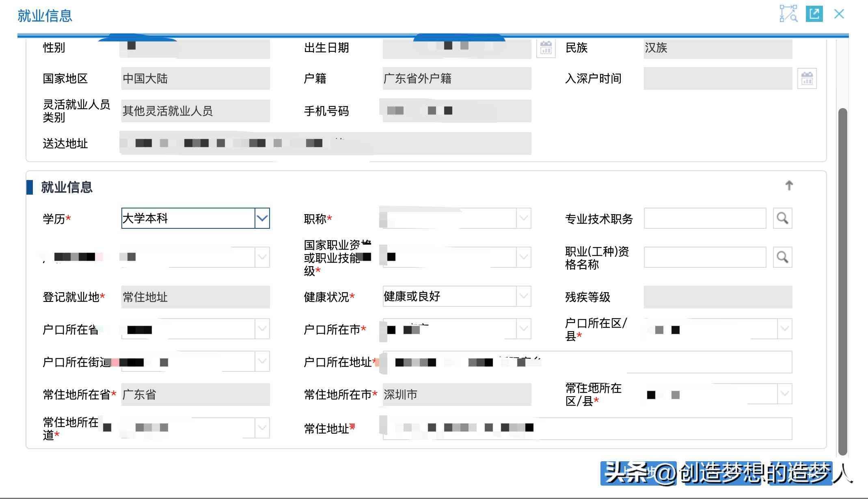868x499 pixels.
Task: Click the open in new window icon
Action: (814, 14)
